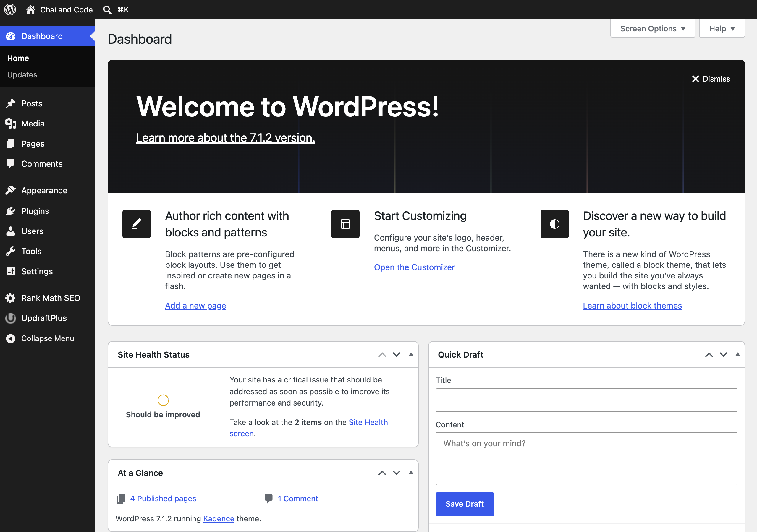Toggle the Site Health Status panel
This screenshot has height=532, width=757.
pos(411,354)
